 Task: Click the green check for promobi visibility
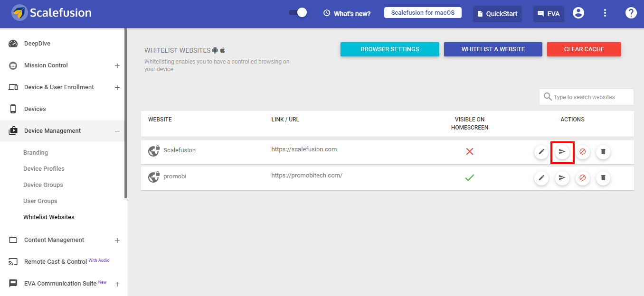(470, 177)
